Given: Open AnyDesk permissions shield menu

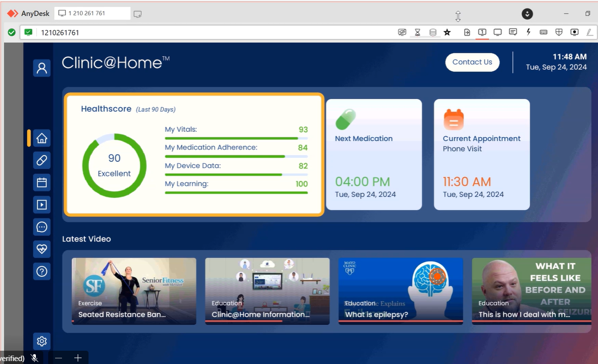Looking at the screenshot, I should (559, 32).
